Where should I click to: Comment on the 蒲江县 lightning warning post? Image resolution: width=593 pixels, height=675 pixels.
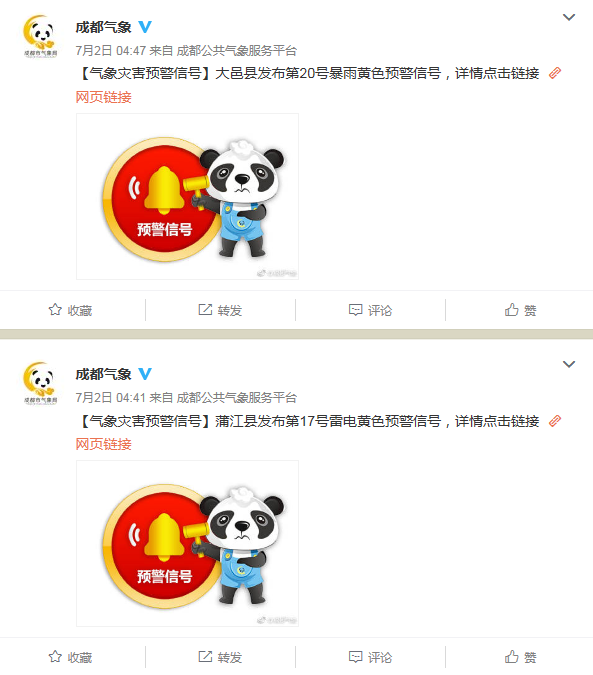(x=371, y=657)
